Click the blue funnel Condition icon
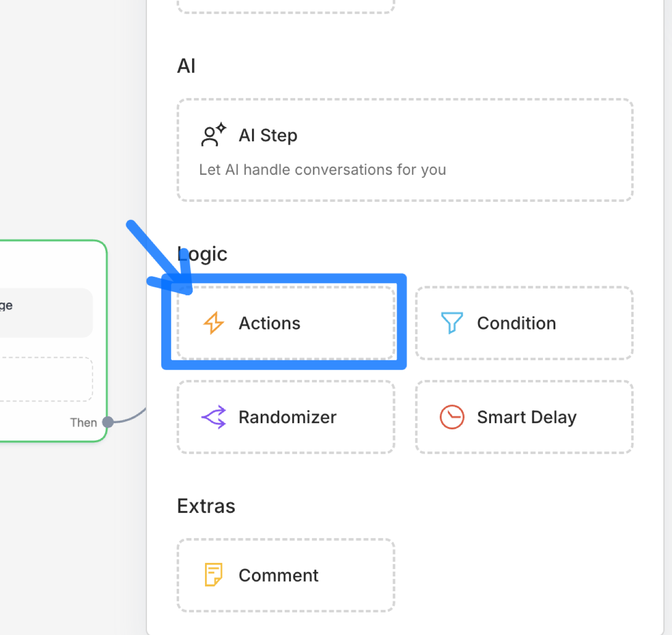The width and height of the screenshot is (672, 635). click(x=452, y=323)
